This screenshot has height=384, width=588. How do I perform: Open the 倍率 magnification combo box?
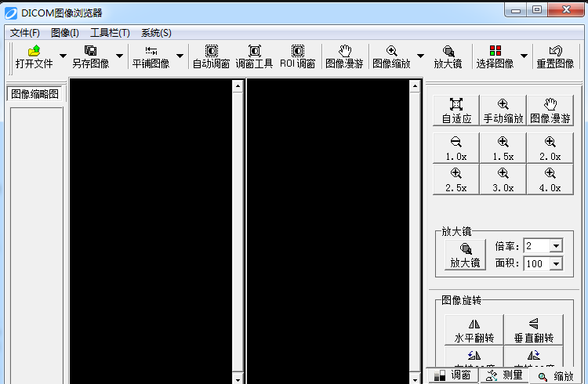(x=556, y=246)
